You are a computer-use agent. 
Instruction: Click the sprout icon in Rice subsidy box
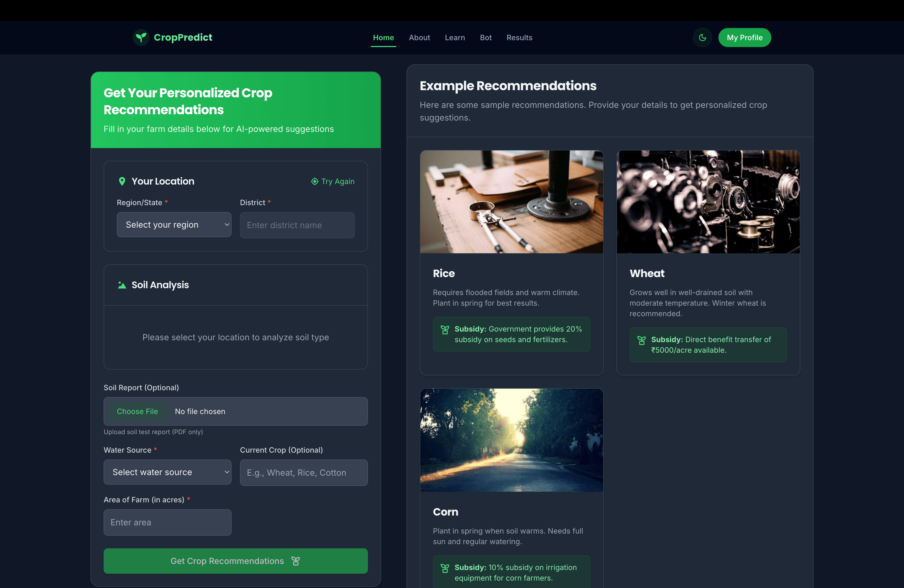pos(444,330)
